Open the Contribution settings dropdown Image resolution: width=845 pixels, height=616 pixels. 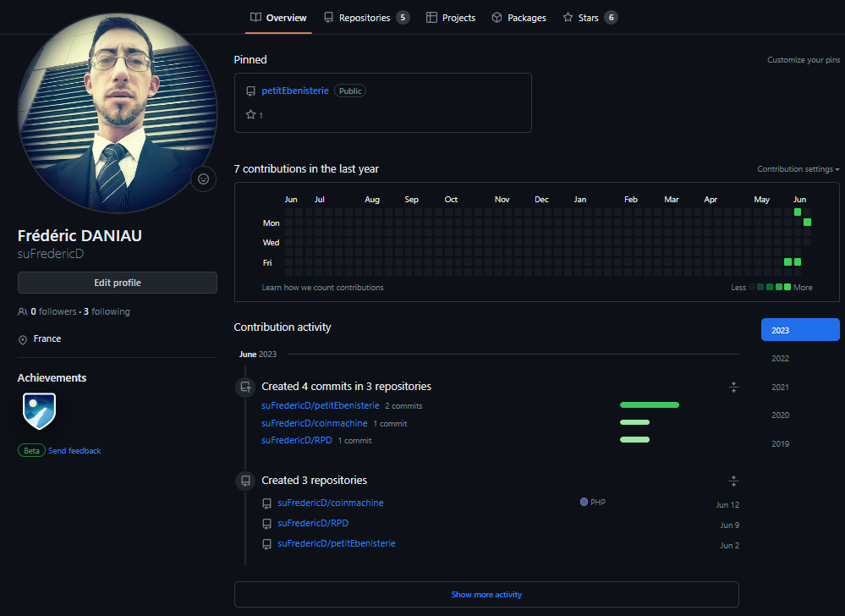click(798, 169)
